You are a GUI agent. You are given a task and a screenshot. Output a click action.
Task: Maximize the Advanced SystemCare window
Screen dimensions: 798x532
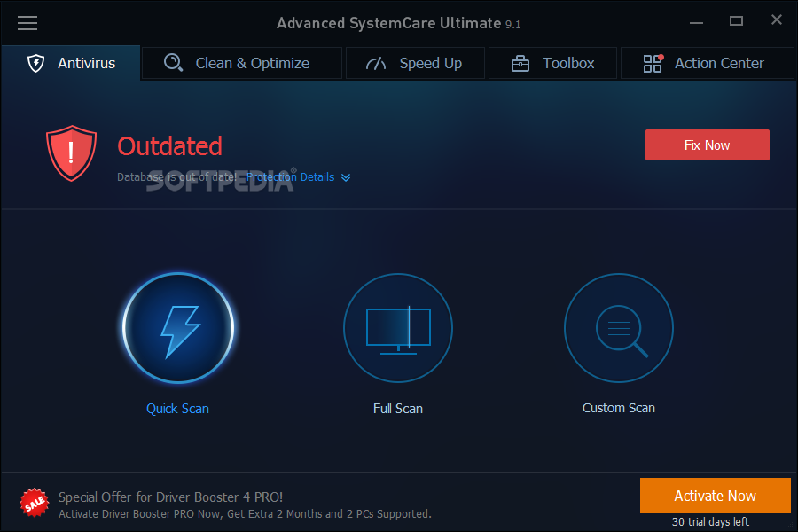(736, 21)
